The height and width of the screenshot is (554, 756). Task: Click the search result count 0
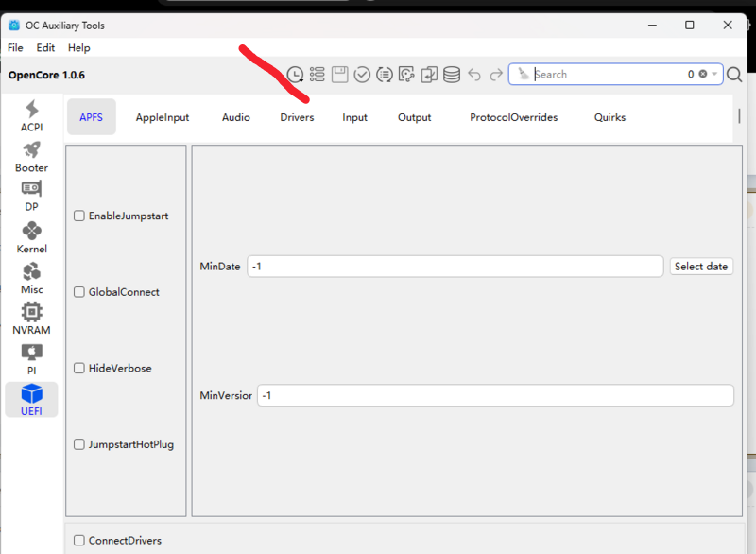click(x=691, y=74)
